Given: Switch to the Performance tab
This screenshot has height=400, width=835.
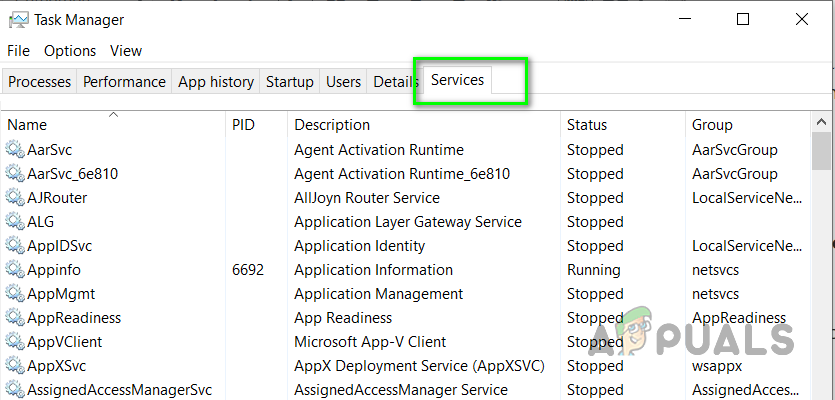Looking at the screenshot, I should pyautogui.click(x=124, y=82).
